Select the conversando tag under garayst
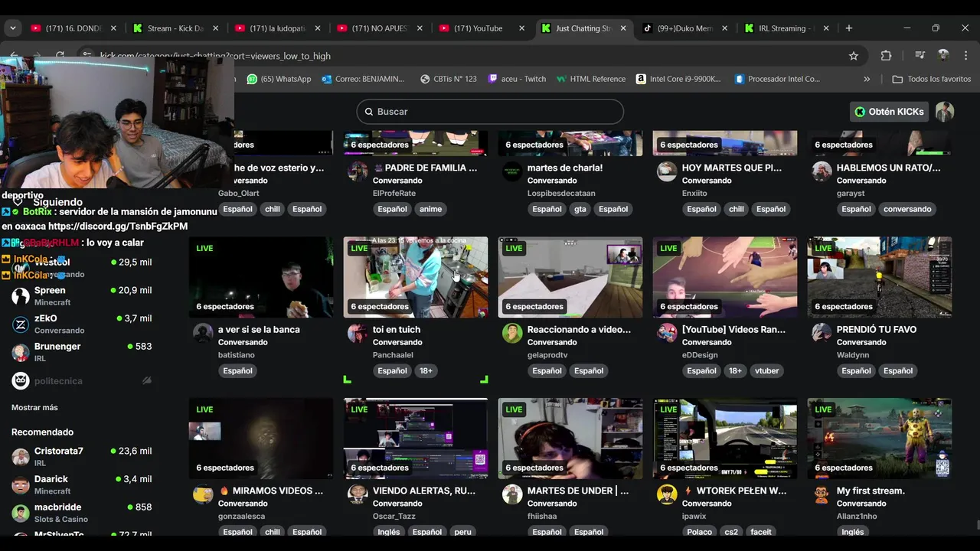Screen dimensions: 980x551 pyautogui.click(x=907, y=209)
